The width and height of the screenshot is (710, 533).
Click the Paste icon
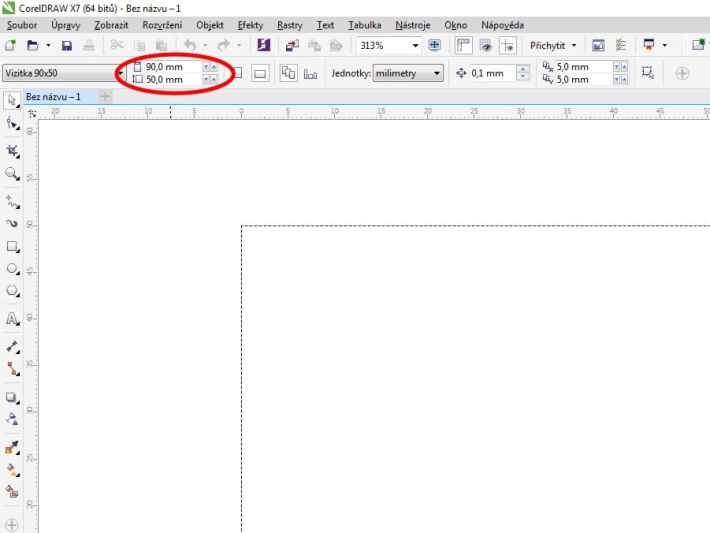(161, 45)
